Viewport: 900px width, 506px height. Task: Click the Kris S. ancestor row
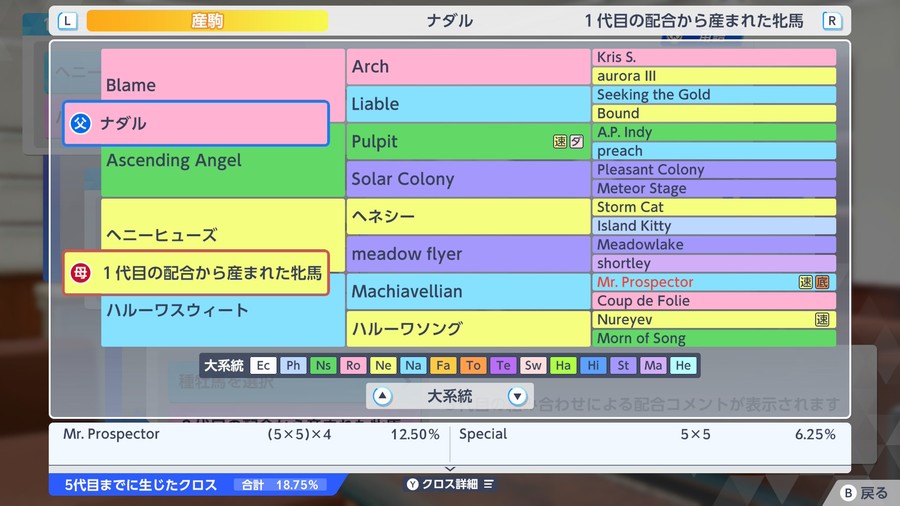[x=714, y=57]
